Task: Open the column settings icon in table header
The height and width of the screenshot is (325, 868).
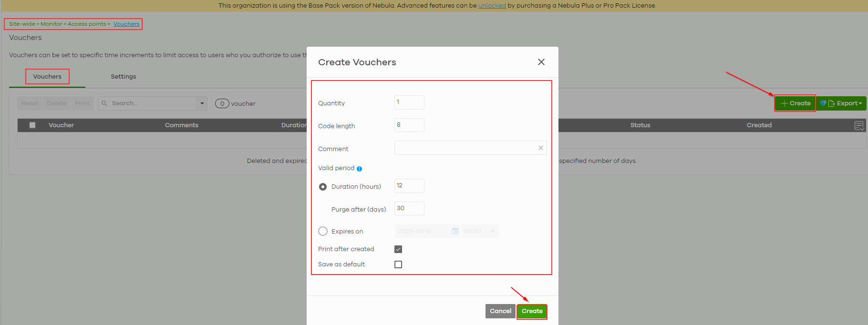Action: (x=859, y=125)
